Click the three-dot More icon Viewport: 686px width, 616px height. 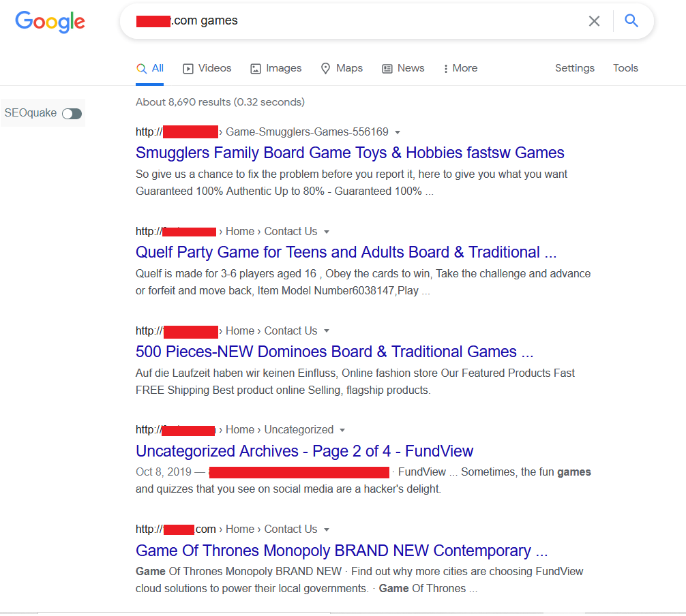(x=445, y=69)
